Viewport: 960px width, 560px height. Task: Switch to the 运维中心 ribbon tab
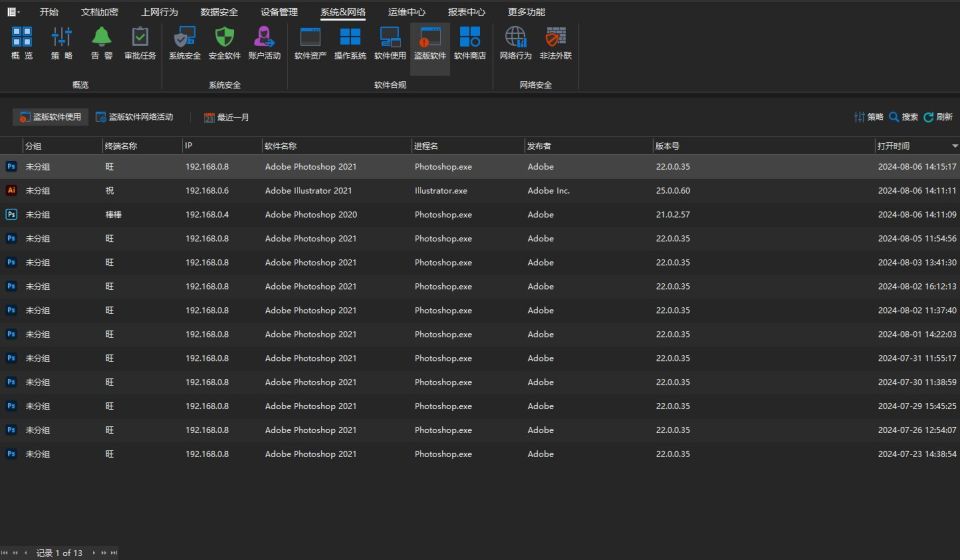tap(407, 12)
